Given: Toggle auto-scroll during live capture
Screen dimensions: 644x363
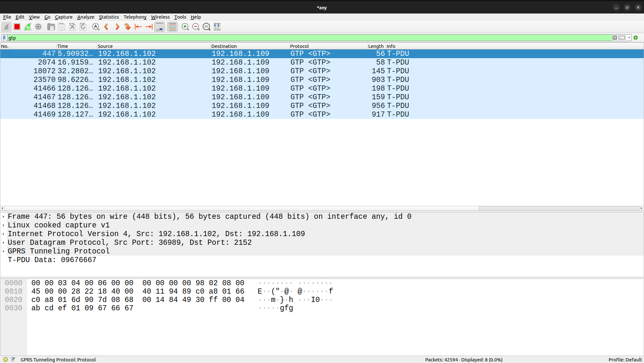Looking at the screenshot, I should point(160,27).
